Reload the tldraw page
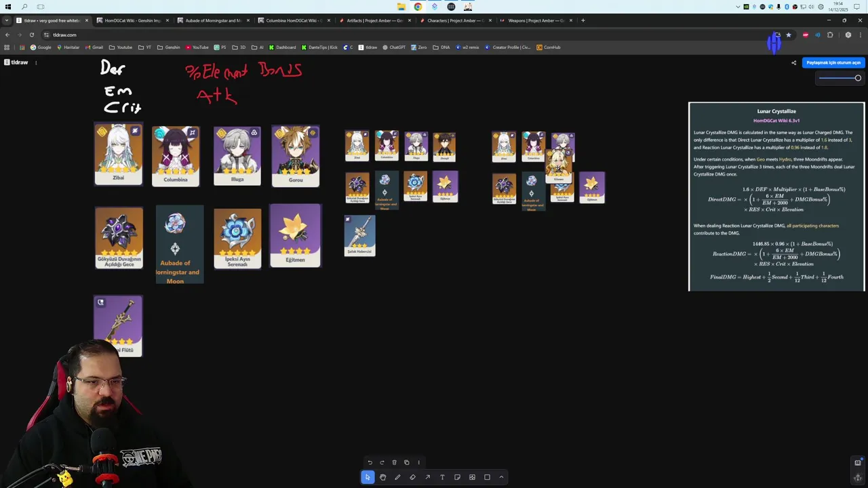 tap(31, 35)
